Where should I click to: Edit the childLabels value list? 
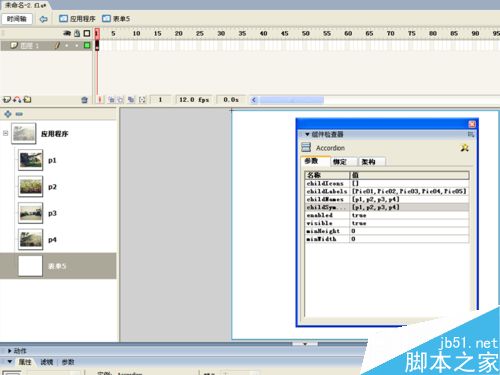[x=410, y=191]
